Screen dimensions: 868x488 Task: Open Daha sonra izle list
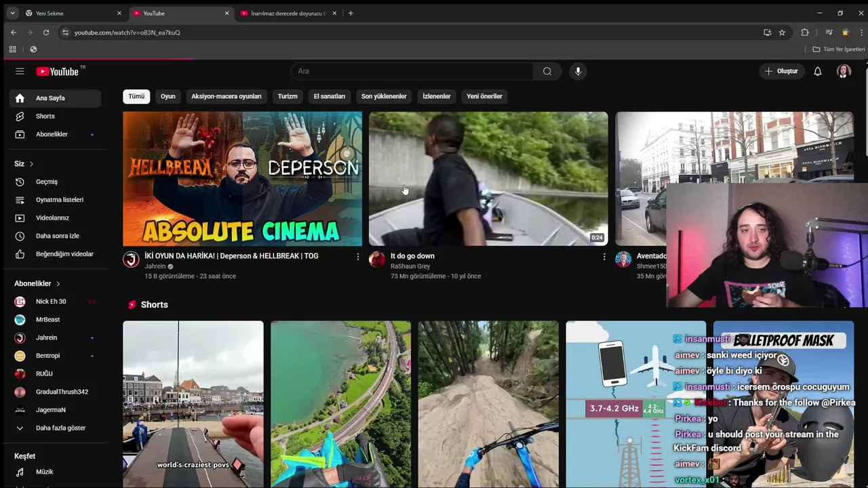[55, 236]
